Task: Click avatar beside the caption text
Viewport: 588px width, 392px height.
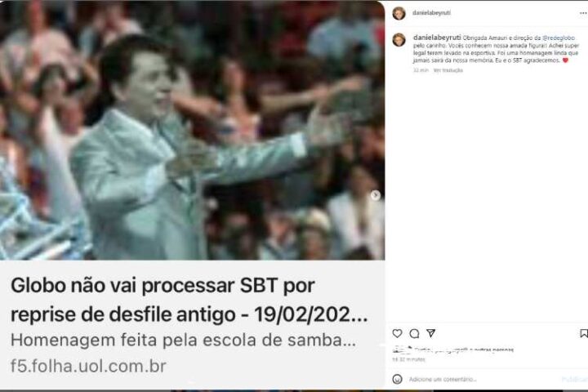Action: coord(399,39)
